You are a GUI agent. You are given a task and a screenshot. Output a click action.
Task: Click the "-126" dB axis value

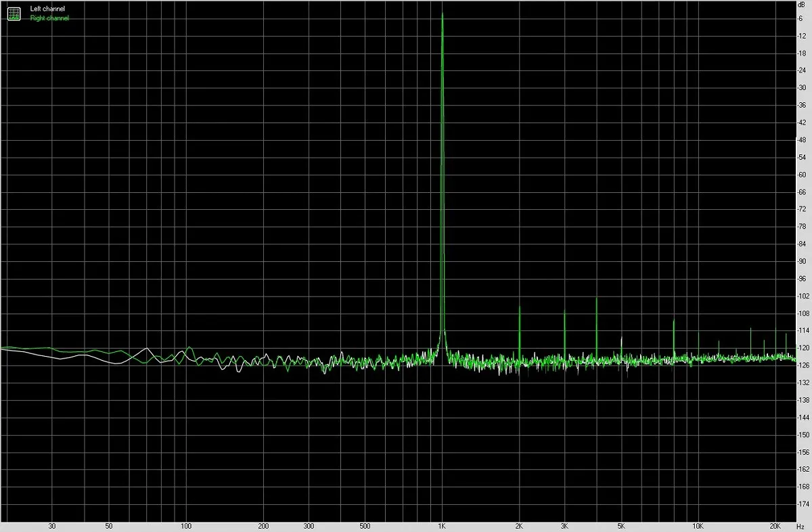[x=804, y=365]
